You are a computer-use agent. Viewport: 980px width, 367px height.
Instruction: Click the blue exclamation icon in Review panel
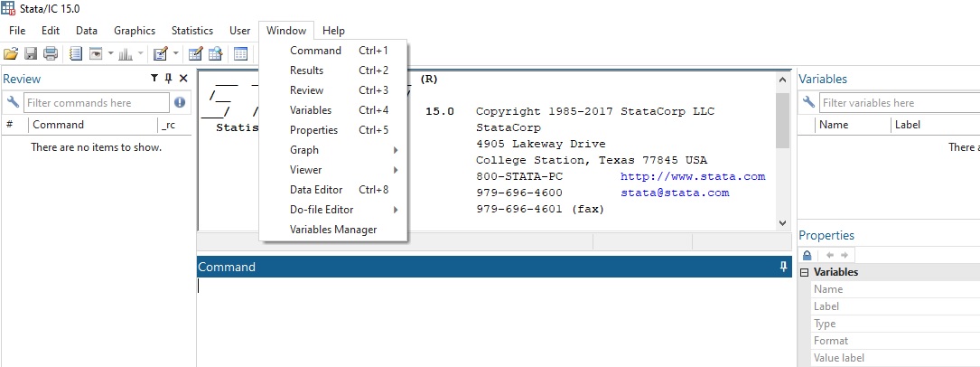(x=180, y=102)
